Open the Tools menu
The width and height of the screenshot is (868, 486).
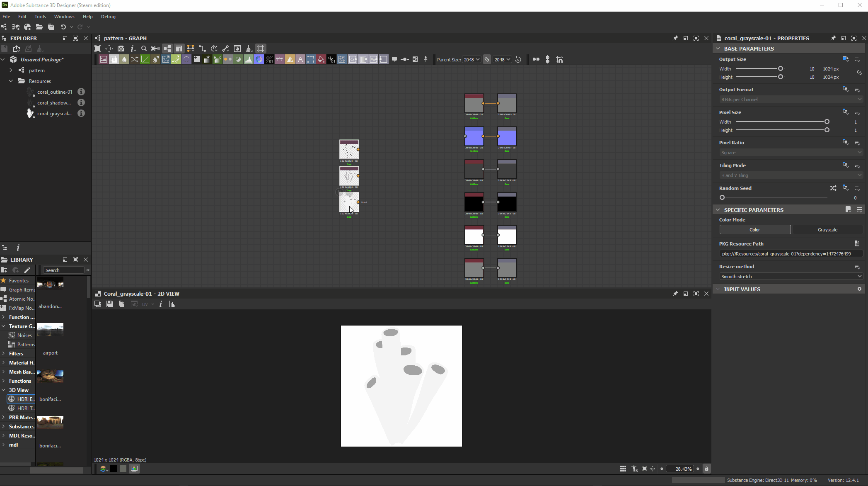tap(40, 17)
